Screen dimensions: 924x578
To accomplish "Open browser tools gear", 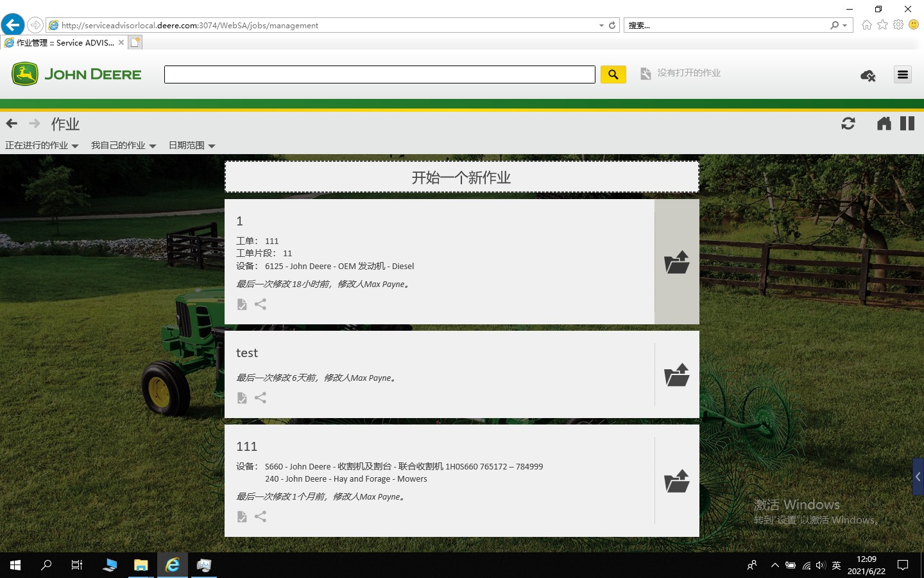I will [898, 24].
